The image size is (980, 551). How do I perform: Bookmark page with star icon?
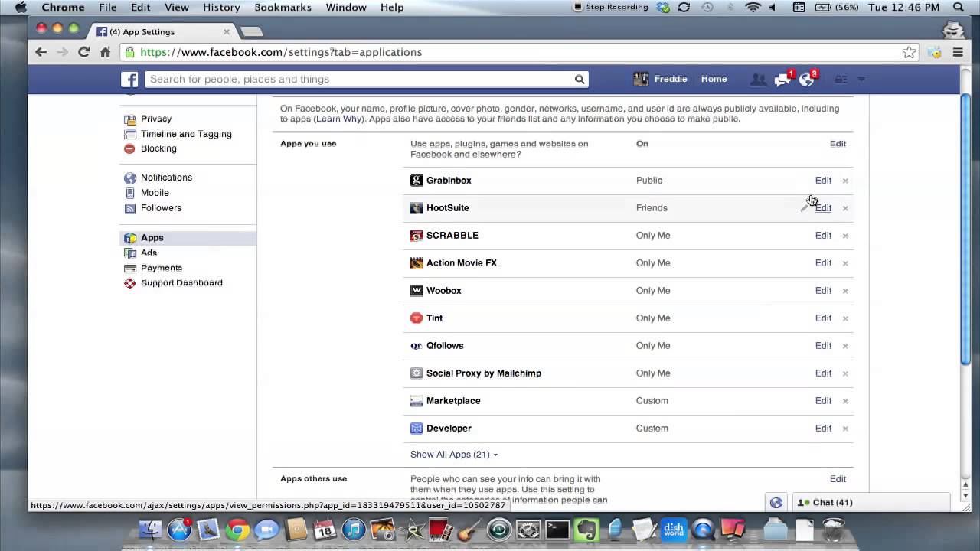[909, 52]
